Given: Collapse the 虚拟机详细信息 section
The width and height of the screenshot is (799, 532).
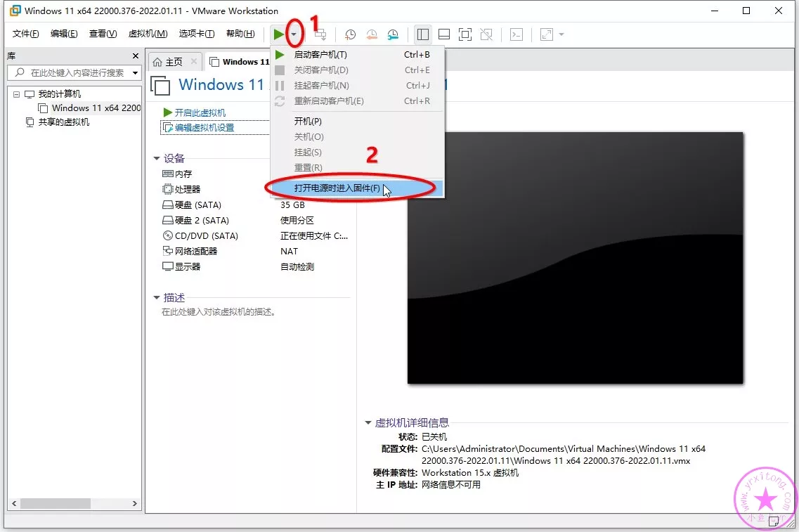Looking at the screenshot, I should 368,423.
